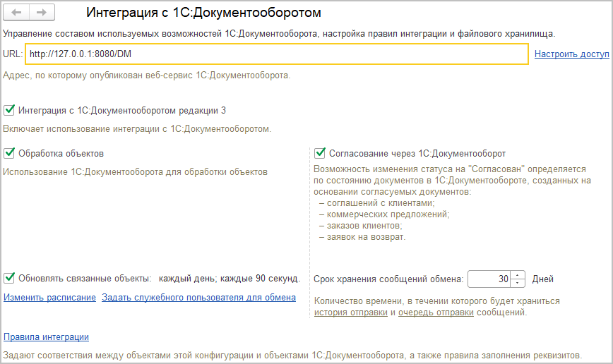Viewport: 613px width, 364px height.
Task: Click the Дней unit label
Action: [x=543, y=279]
